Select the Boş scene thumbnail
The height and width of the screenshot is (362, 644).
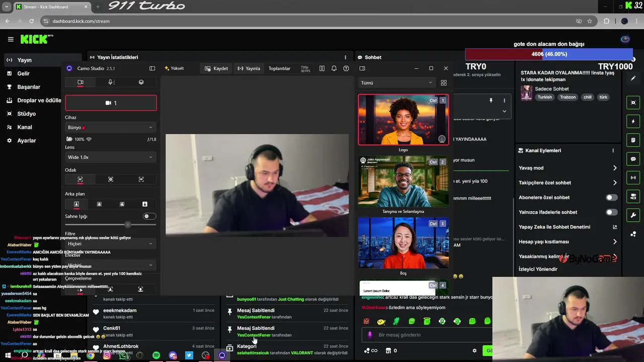click(404, 243)
